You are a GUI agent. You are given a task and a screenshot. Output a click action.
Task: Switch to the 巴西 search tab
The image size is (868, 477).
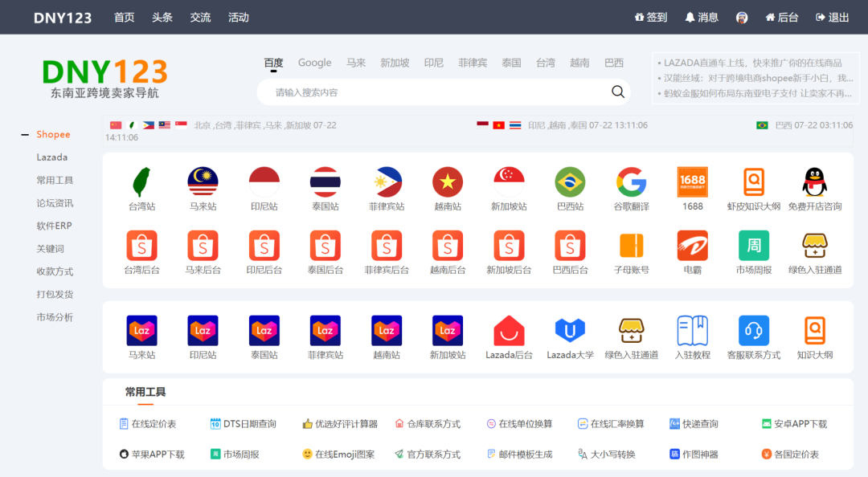pyautogui.click(x=614, y=63)
